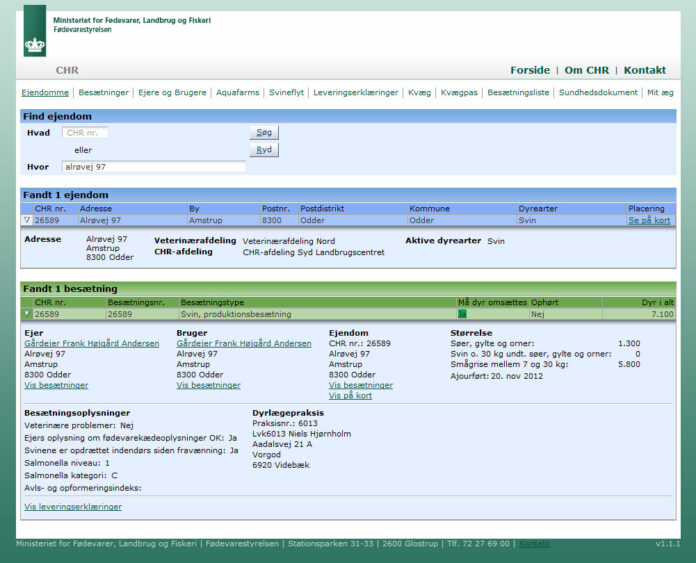This screenshot has width=696, height=563.
Task: Click the Lvk6013 Niels Hjørnholm text
Action: (301, 434)
